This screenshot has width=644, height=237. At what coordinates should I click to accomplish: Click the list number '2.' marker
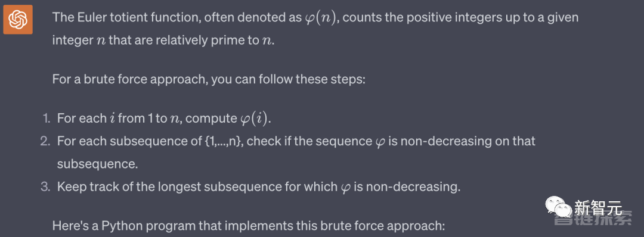(45, 142)
